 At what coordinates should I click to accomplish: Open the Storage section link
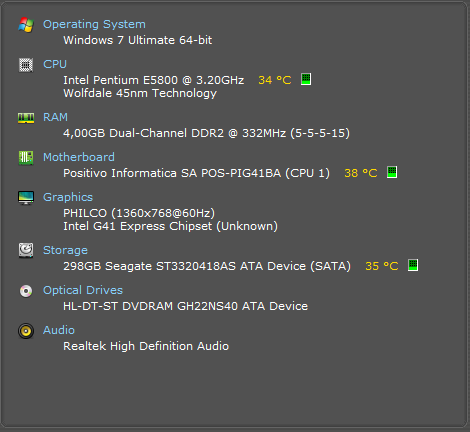pos(65,250)
